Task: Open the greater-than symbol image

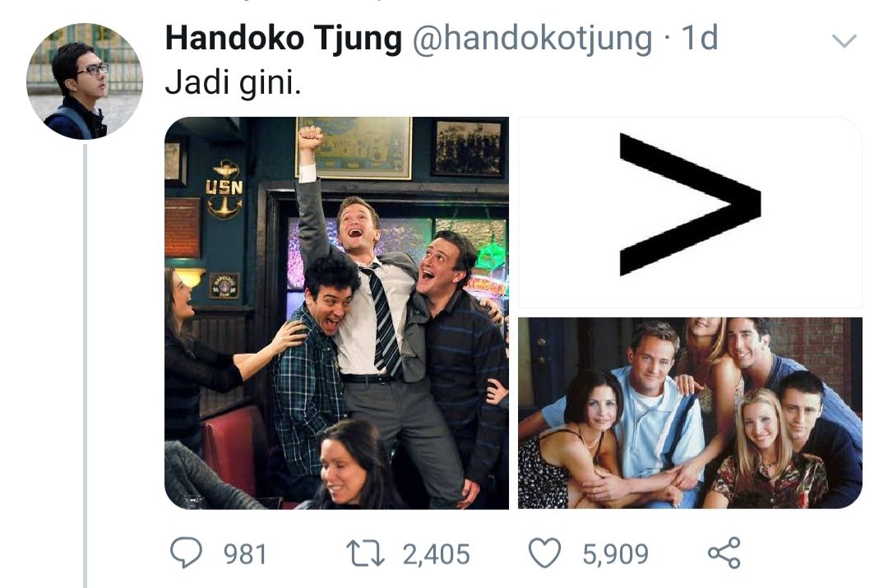Action: (690, 212)
